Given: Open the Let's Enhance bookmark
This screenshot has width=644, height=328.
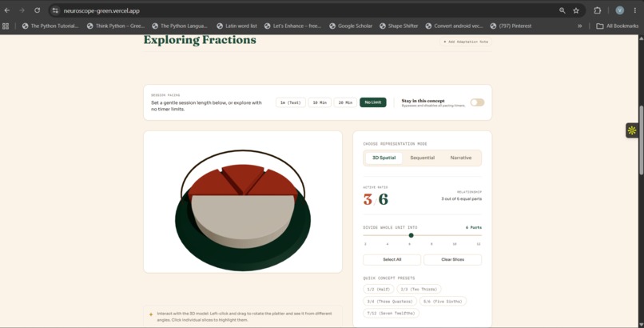Looking at the screenshot, I should [x=293, y=26].
